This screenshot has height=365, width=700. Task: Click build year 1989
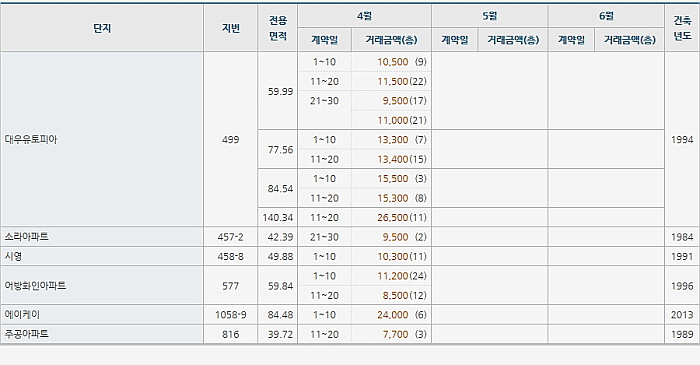(682, 335)
